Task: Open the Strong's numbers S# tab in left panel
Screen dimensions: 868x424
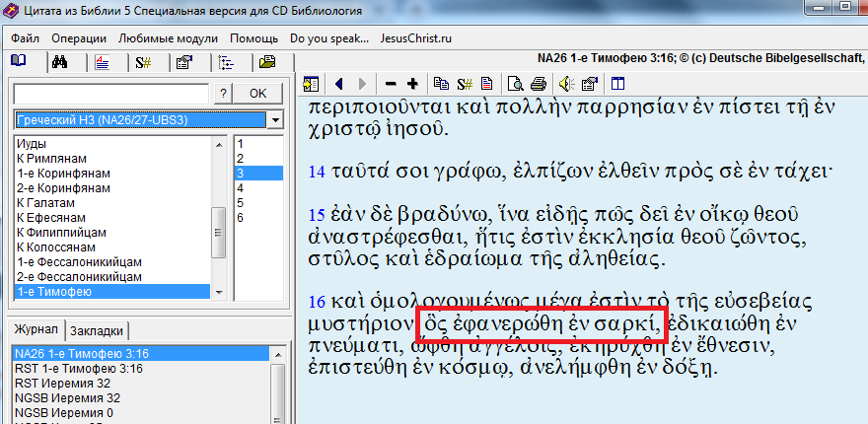Action: point(143,62)
